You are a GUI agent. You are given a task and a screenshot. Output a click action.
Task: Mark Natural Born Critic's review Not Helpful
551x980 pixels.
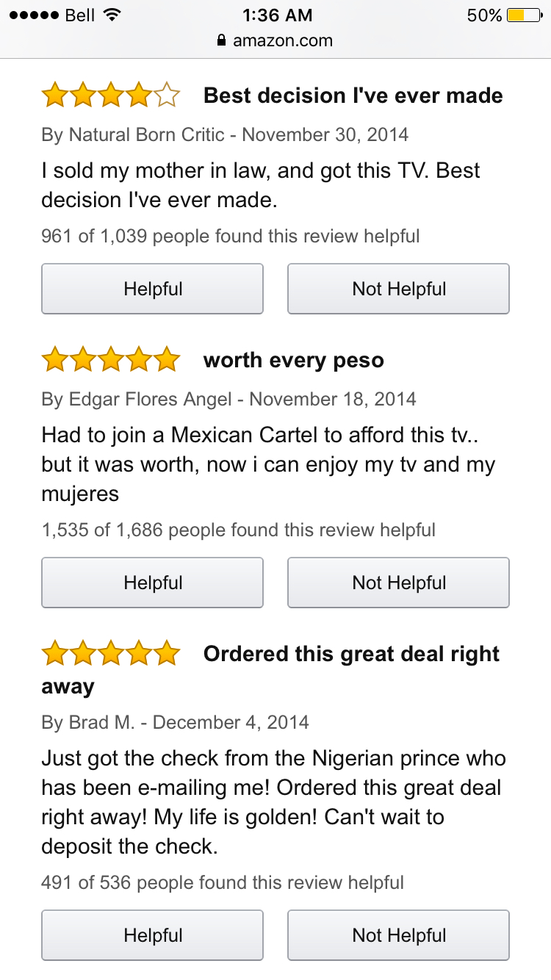[x=398, y=289]
